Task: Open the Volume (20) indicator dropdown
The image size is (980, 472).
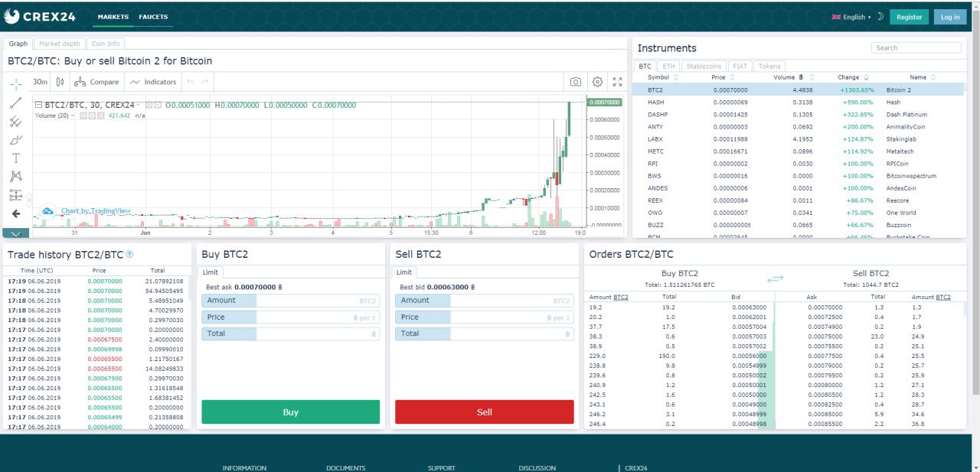Action: coord(73,116)
